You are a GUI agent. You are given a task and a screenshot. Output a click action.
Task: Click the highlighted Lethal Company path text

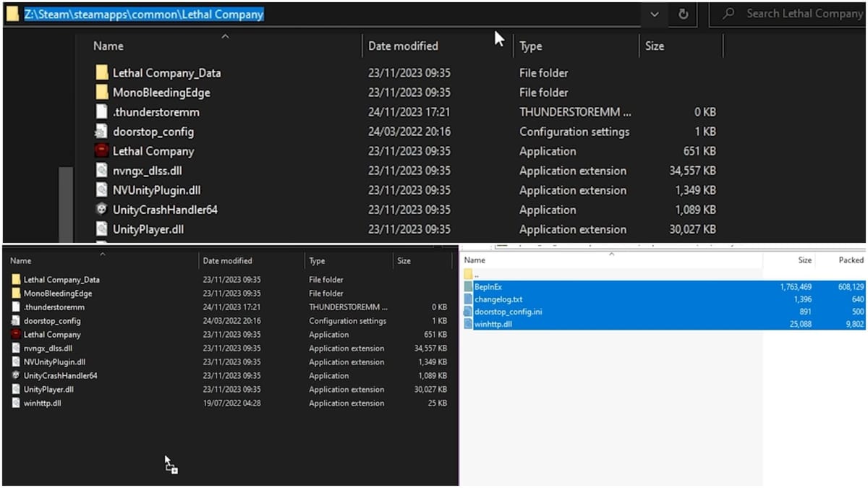point(143,14)
